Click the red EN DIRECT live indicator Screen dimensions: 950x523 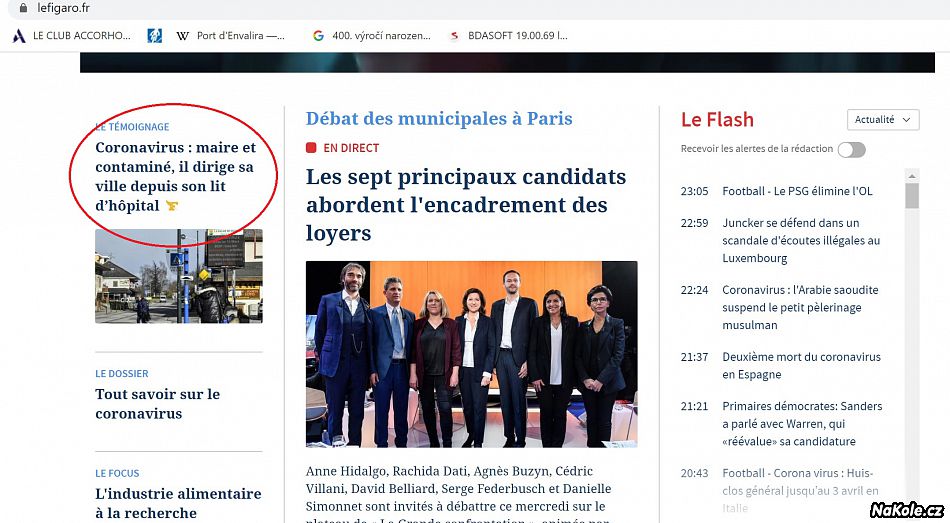(x=343, y=148)
